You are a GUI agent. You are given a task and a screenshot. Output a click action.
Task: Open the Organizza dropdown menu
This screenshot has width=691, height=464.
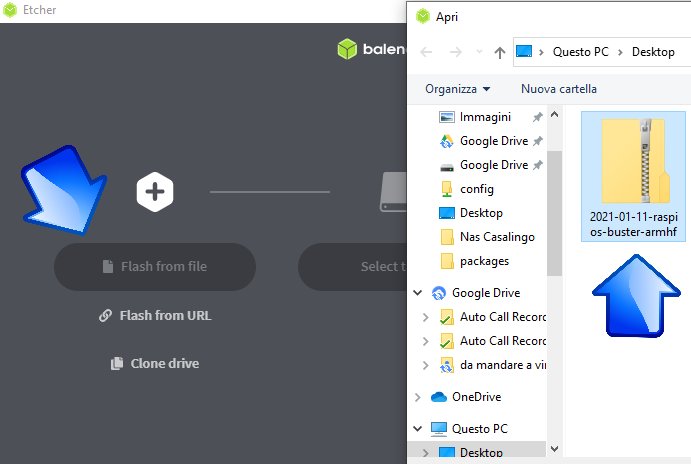point(457,89)
